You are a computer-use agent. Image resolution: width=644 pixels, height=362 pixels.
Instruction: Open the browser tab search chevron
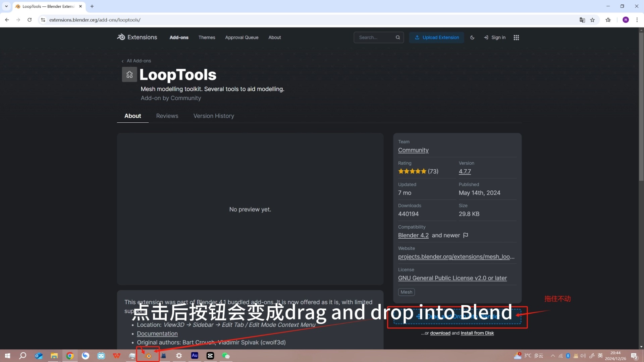tap(6, 6)
